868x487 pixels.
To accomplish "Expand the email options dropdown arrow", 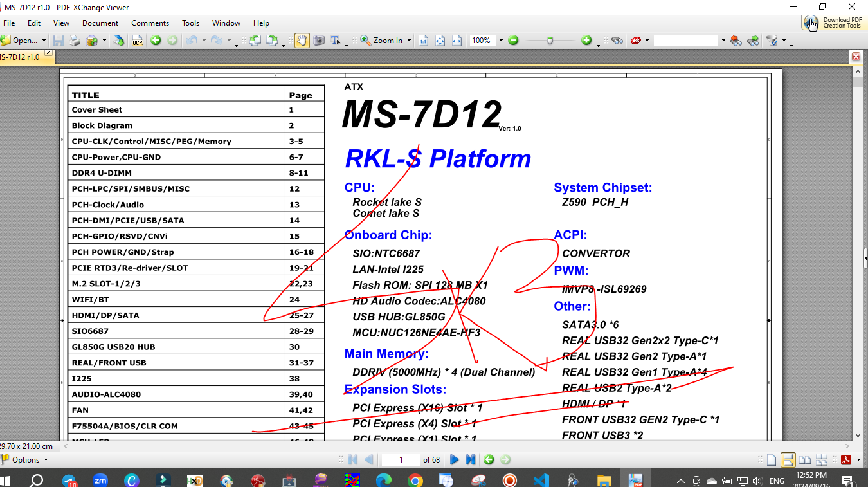I will click(104, 41).
